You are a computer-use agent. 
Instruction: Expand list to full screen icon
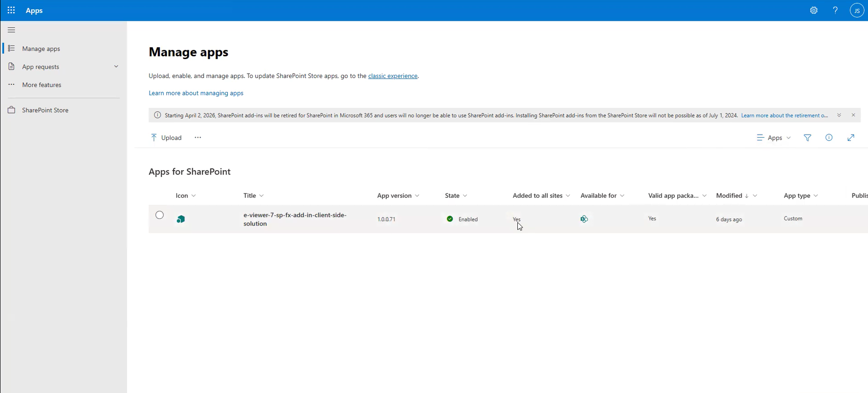851,138
